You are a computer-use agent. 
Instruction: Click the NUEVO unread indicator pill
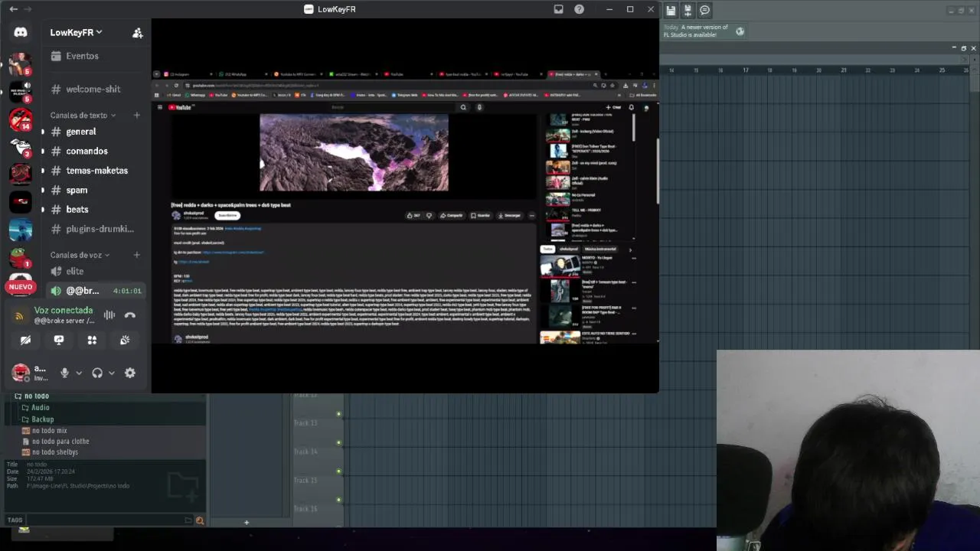[21, 287]
